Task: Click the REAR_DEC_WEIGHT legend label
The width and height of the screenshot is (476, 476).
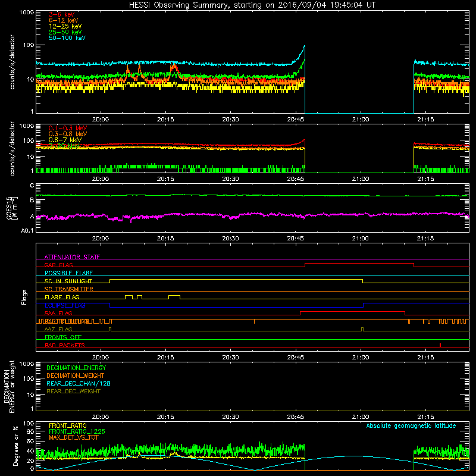Action: click(x=73, y=392)
